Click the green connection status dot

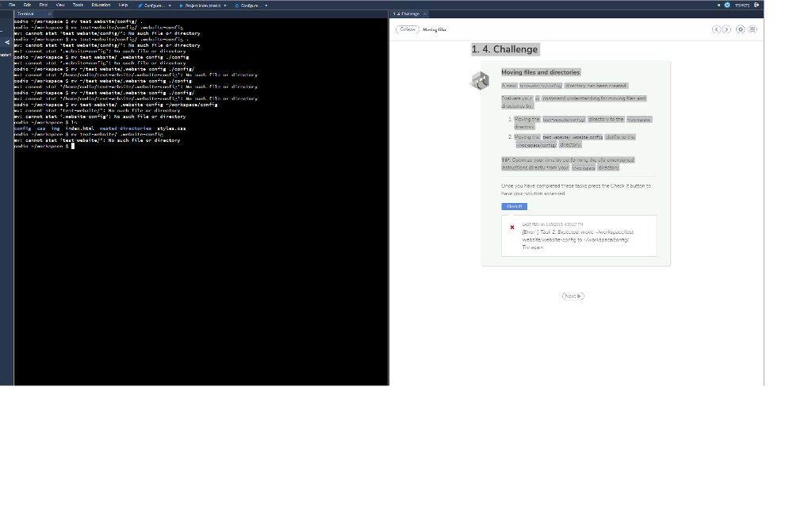pos(718,5)
